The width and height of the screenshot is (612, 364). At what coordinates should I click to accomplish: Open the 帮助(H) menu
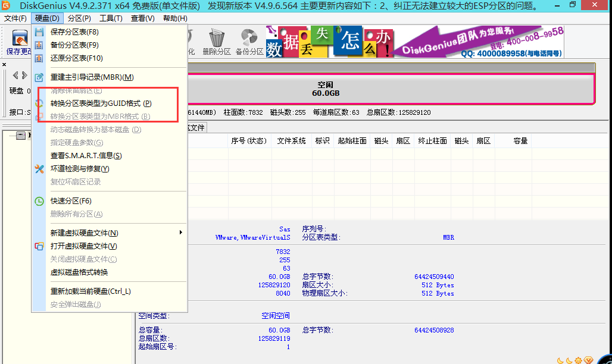[x=175, y=18]
